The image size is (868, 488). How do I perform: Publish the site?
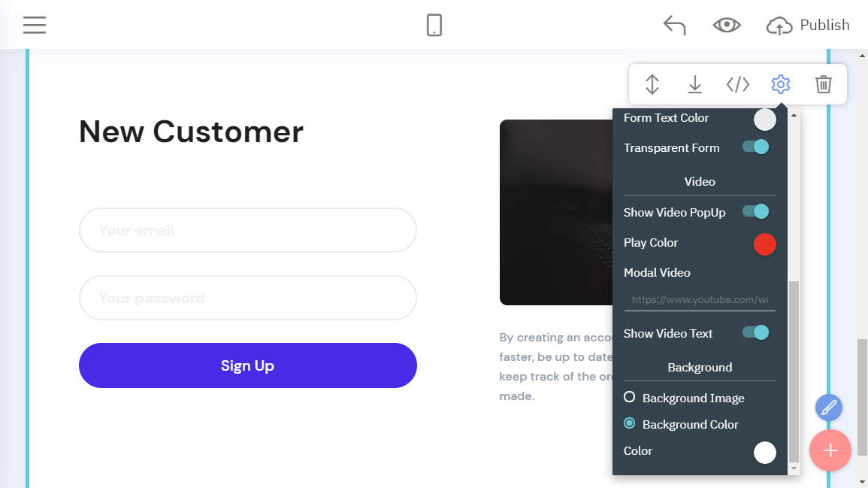point(808,26)
